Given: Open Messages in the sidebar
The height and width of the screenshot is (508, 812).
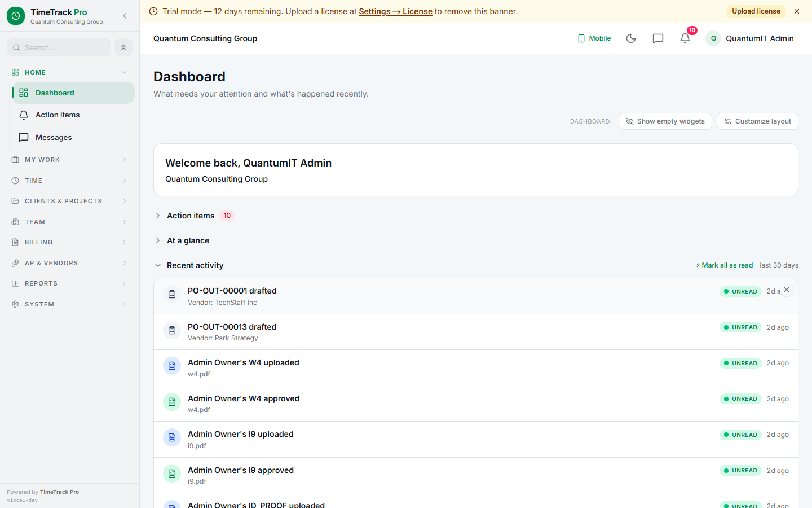Looking at the screenshot, I should [x=73, y=137].
